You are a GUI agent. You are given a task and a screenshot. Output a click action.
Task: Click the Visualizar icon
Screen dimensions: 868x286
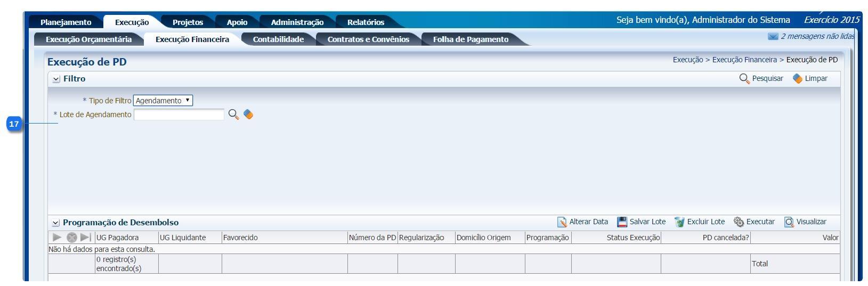789,222
